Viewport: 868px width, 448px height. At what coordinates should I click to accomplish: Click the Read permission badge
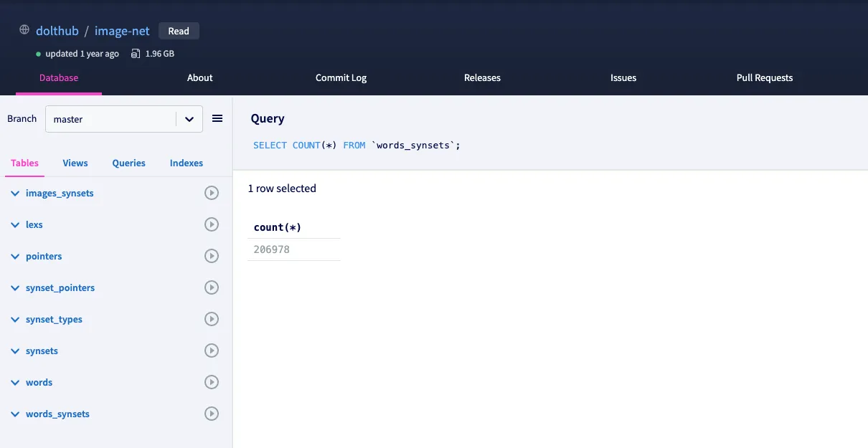click(179, 30)
